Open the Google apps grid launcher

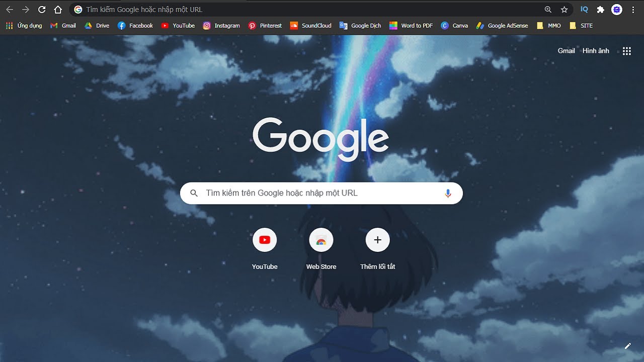pos(627,51)
